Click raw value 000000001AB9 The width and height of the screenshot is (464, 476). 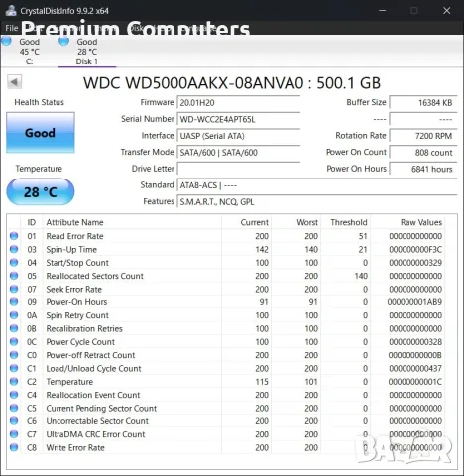pyautogui.click(x=414, y=302)
